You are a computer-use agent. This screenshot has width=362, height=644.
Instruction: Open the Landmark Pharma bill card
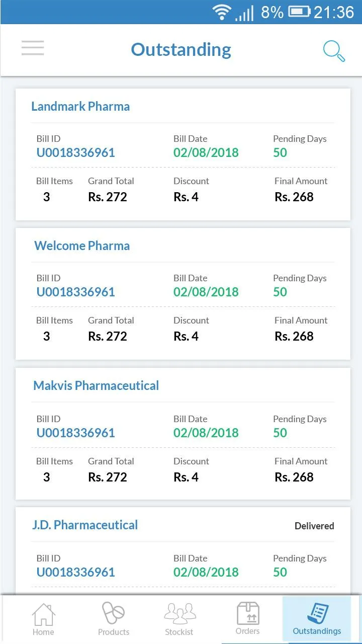183,154
